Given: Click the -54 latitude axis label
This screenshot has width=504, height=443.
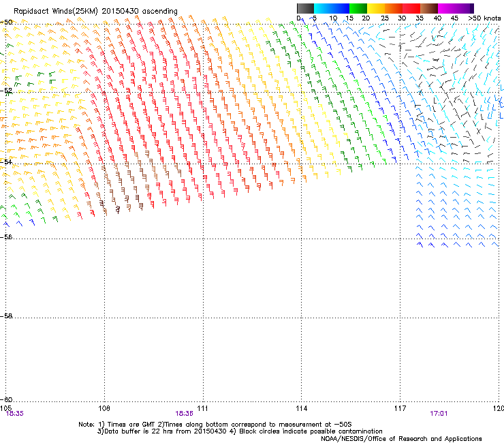Looking at the screenshot, I should tap(6, 162).
